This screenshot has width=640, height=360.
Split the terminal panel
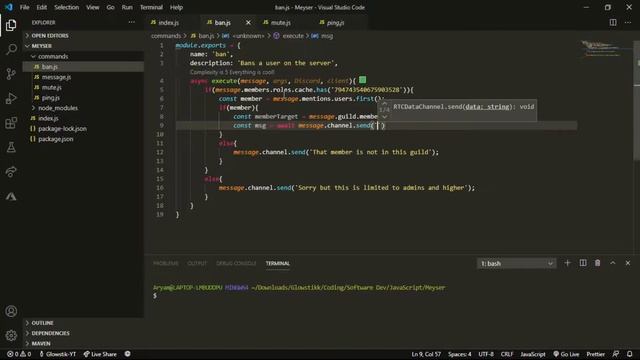[583, 263]
